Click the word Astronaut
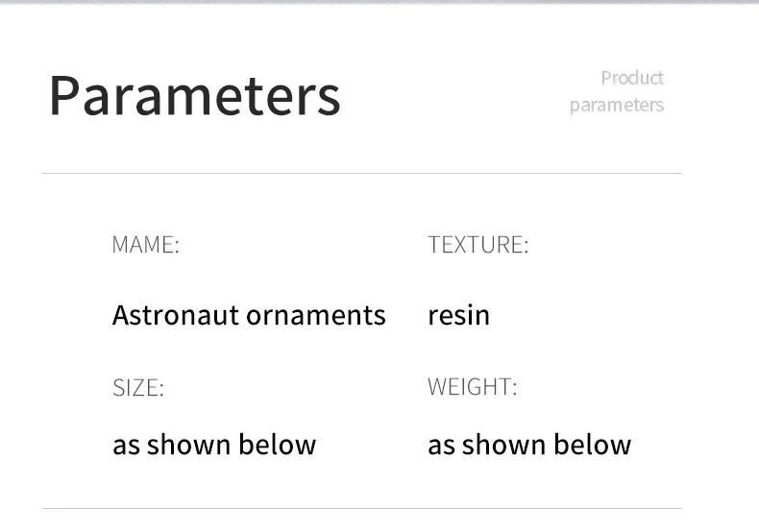759x532 pixels. coord(176,315)
